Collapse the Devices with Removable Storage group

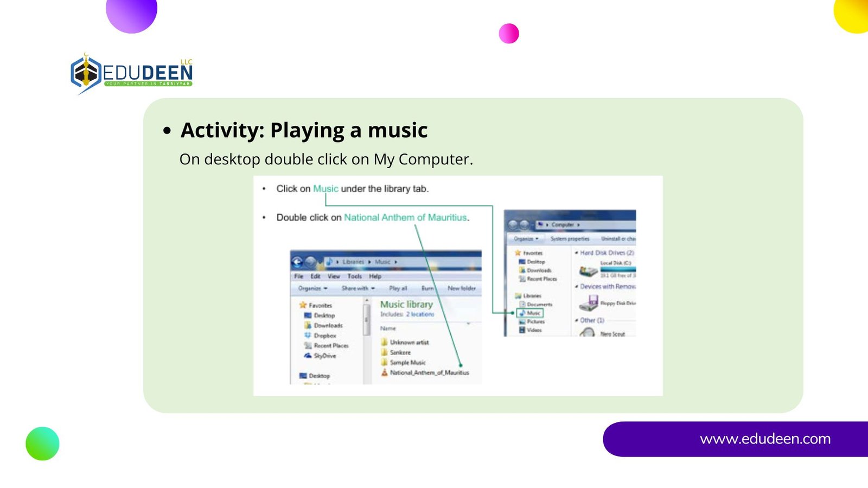(x=576, y=286)
